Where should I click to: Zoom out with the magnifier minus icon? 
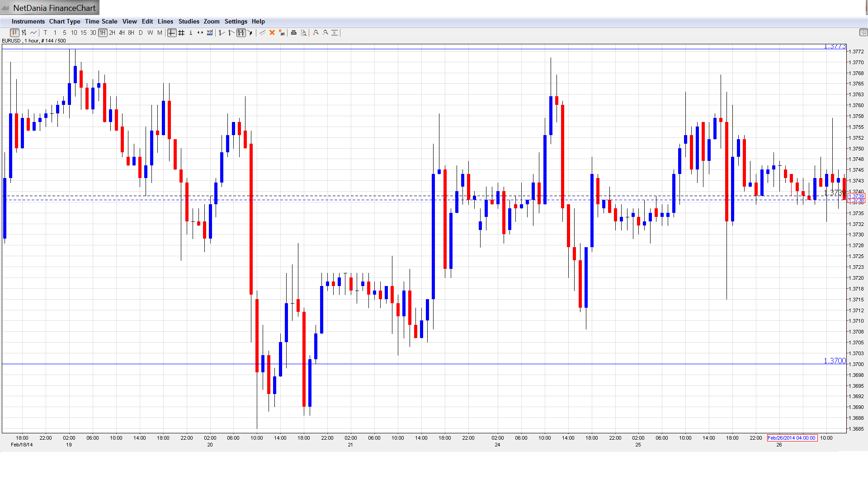point(325,33)
